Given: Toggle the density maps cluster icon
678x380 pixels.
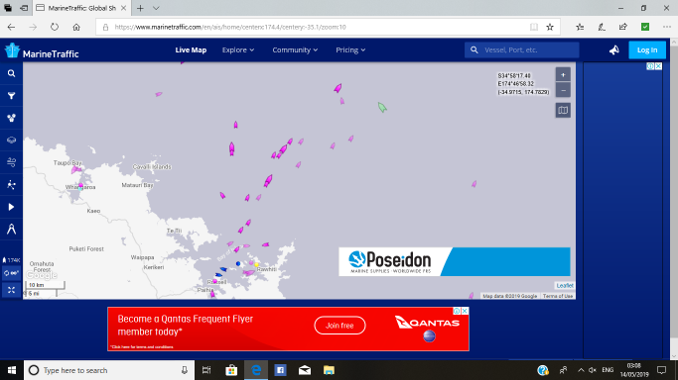Looking at the screenshot, I should point(11,118).
